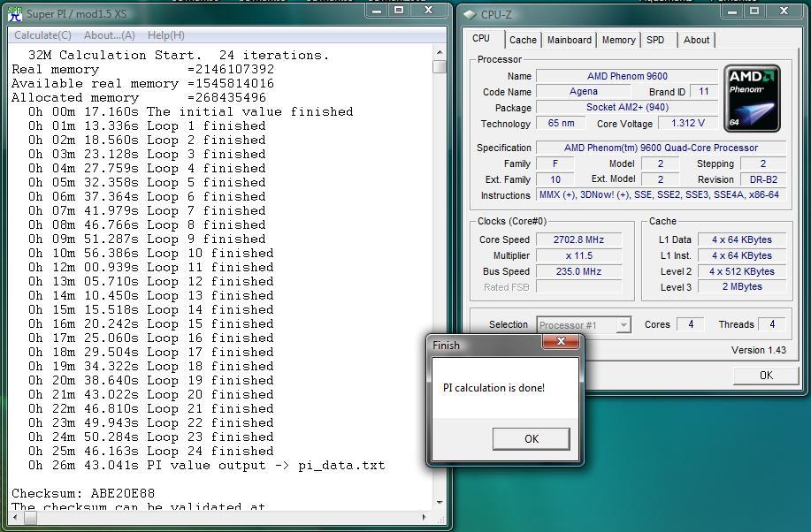Viewport: 811px width, 532px height.
Task: Click the Specification field text
Action: pyautogui.click(x=661, y=148)
